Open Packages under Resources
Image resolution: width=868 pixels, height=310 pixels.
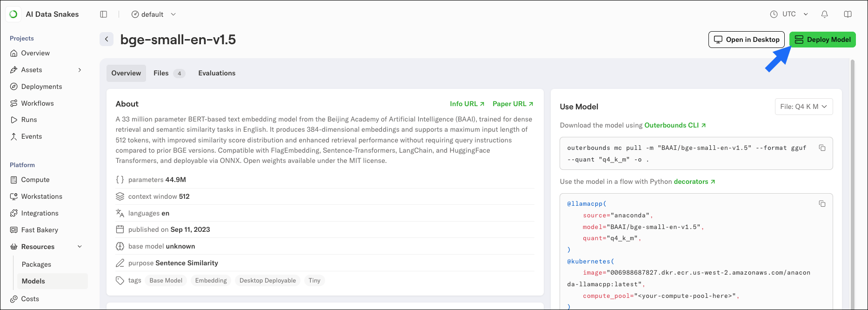pyautogui.click(x=36, y=264)
